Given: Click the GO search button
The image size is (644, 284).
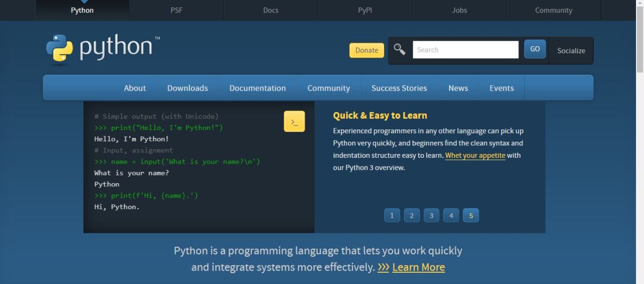Looking at the screenshot, I should tap(535, 49).
